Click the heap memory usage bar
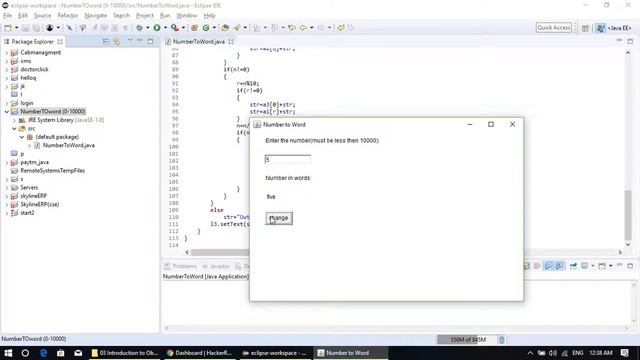This screenshot has width=640, height=360. tap(467, 340)
